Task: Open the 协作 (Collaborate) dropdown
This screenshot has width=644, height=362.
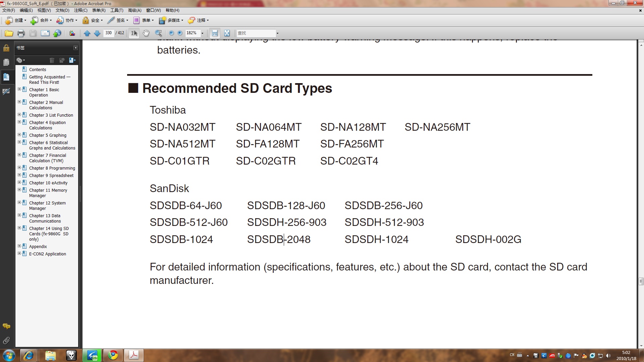Action: click(x=67, y=20)
